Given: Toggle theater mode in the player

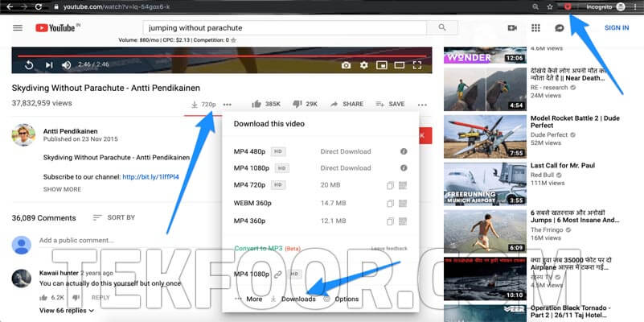Looking at the screenshot, I should 400,65.
